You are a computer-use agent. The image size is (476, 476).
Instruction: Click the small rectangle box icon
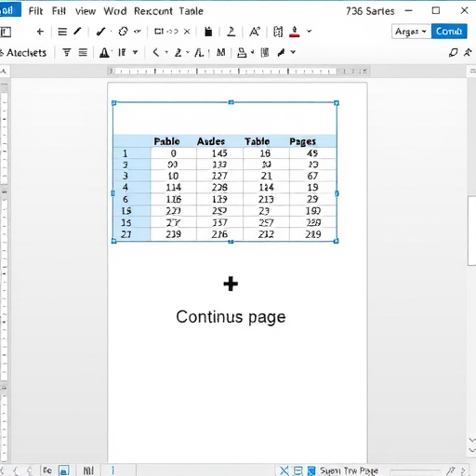[159, 32]
